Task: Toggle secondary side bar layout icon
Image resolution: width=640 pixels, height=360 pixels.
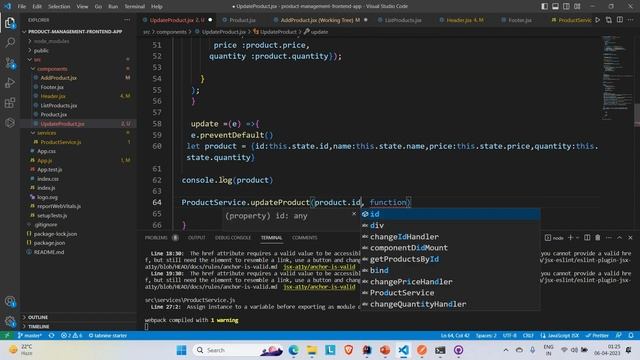Action: point(567,6)
